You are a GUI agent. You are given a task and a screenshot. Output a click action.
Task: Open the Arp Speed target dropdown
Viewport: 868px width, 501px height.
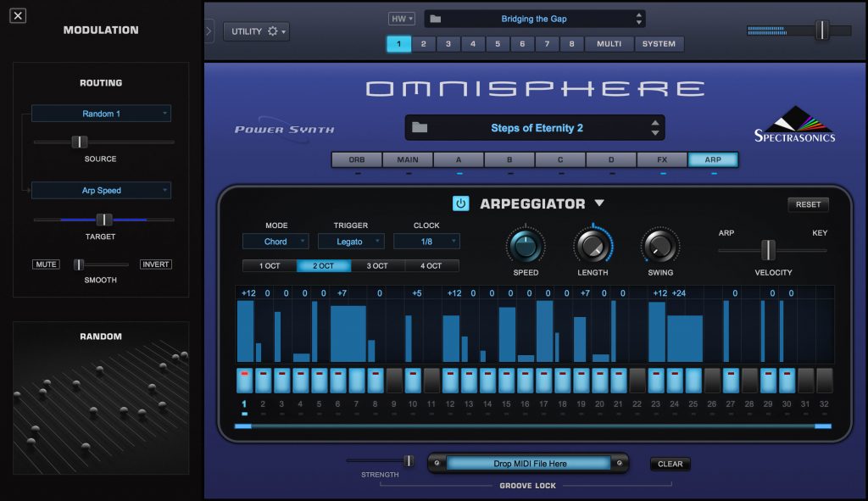pyautogui.click(x=102, y=191)
